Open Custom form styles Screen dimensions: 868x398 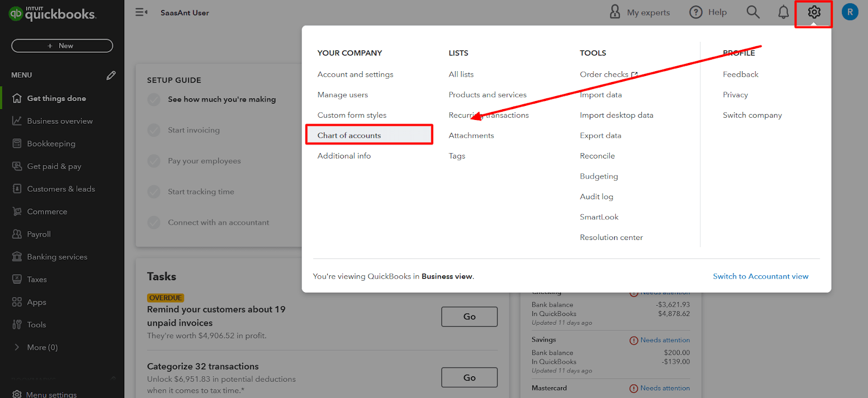[352, 115]
